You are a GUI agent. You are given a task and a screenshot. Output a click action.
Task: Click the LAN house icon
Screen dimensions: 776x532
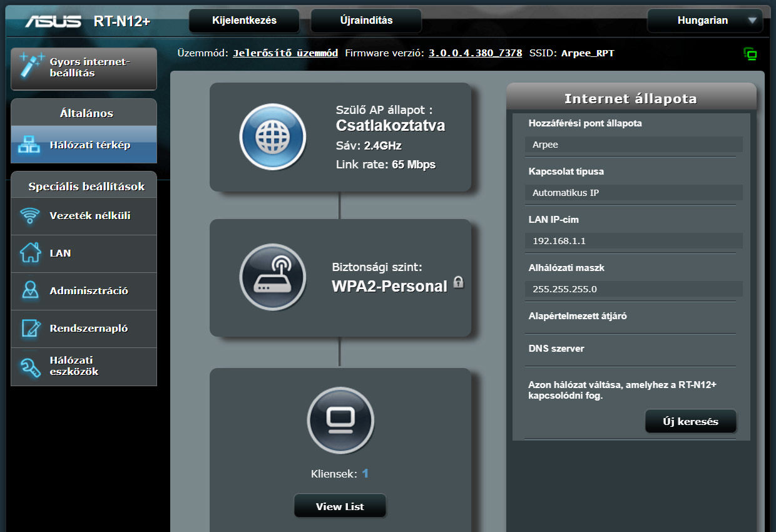pyautogui.click(x=30, y=253)
